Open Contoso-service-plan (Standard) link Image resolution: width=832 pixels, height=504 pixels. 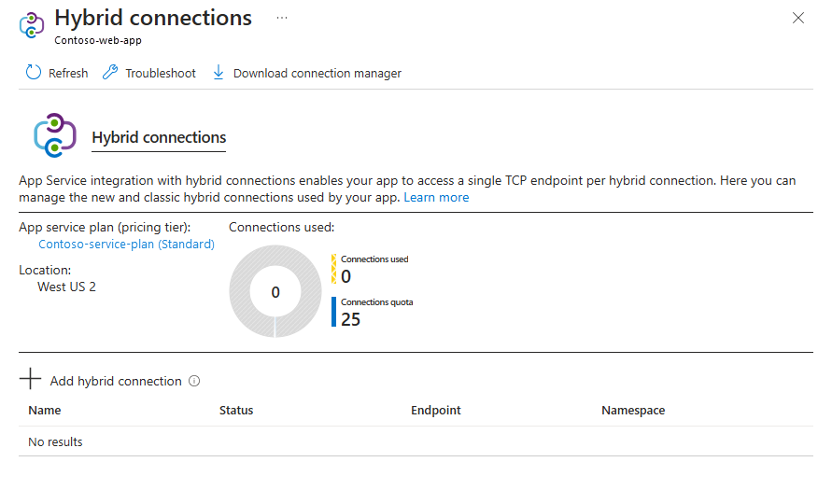point(126,245)
